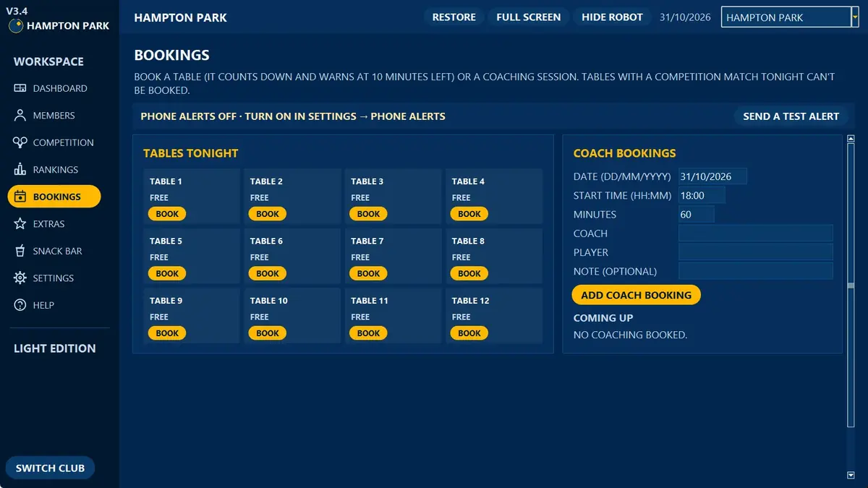Viewport: 868px width, 488px height.
Task: Click the V3.4 version label
Action: pyautogui.click(x=17, y=10)
